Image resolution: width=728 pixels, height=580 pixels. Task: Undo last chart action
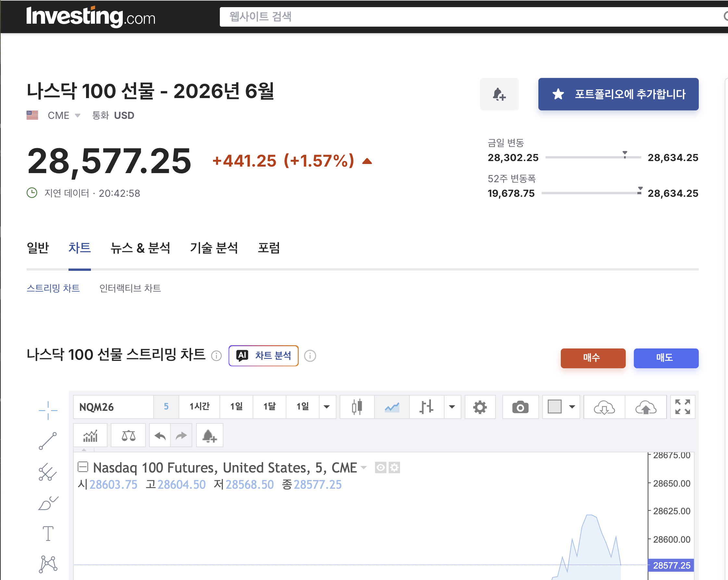[160, 435]
